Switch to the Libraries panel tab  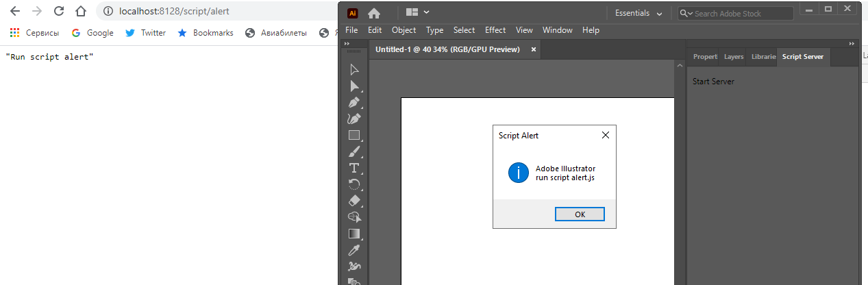click(763, 57)
